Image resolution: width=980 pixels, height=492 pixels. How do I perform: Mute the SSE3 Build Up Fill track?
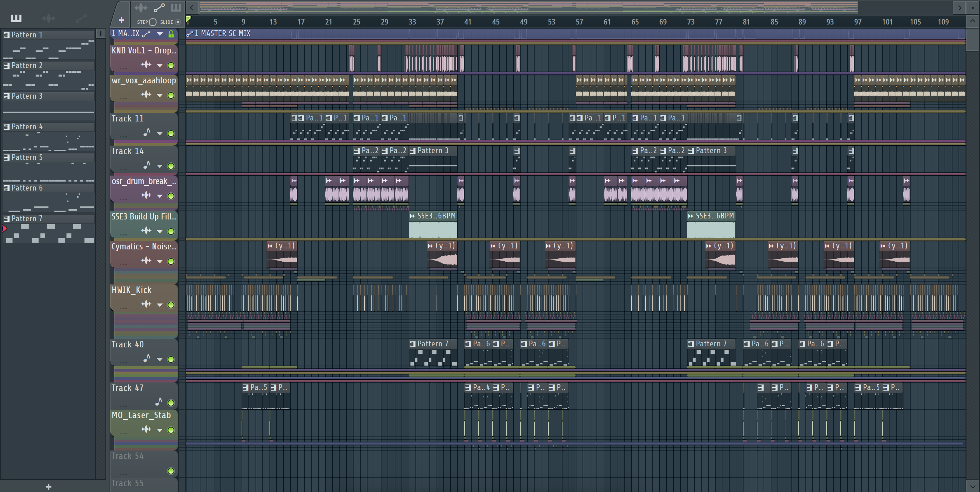[x=171, y=231]
